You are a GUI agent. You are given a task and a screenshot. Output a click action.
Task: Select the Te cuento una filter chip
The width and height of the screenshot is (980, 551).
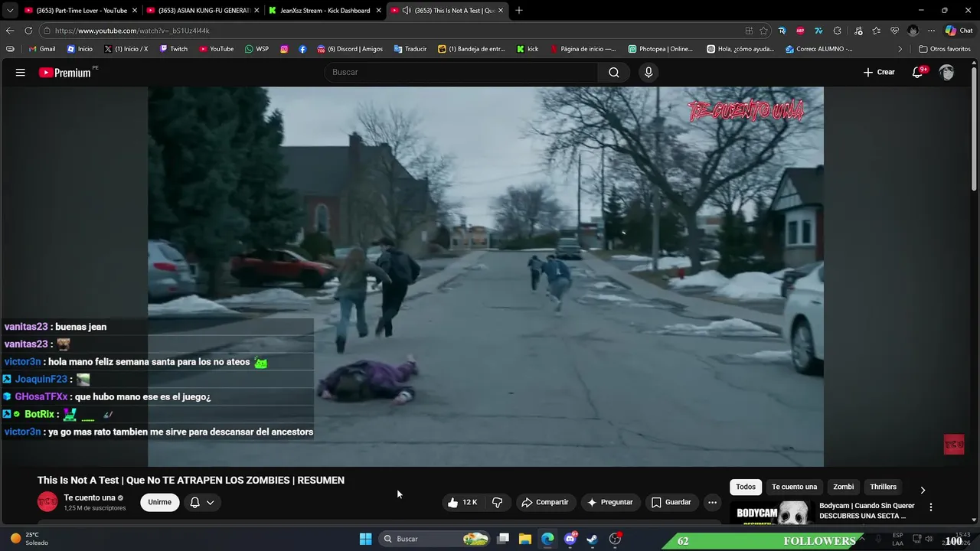tap(794, 487)
